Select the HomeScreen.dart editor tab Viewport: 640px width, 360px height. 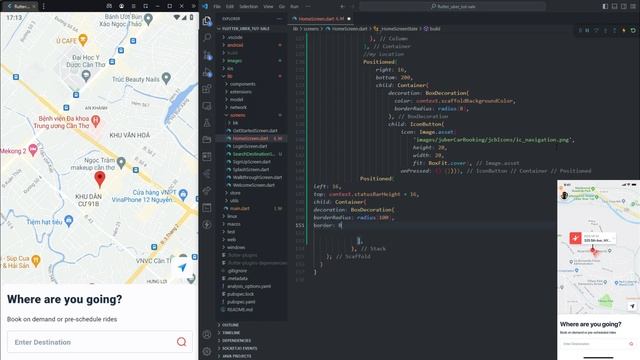[x=321, y=19]
